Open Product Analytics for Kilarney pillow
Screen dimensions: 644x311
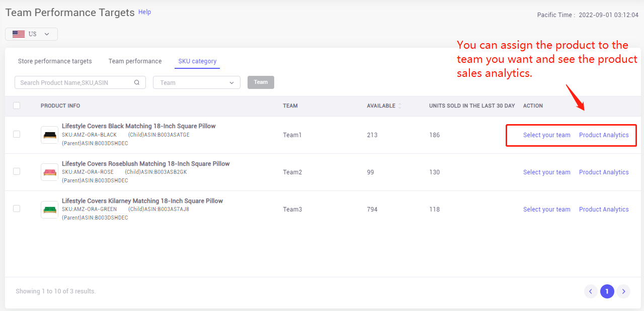pos(604,210)
